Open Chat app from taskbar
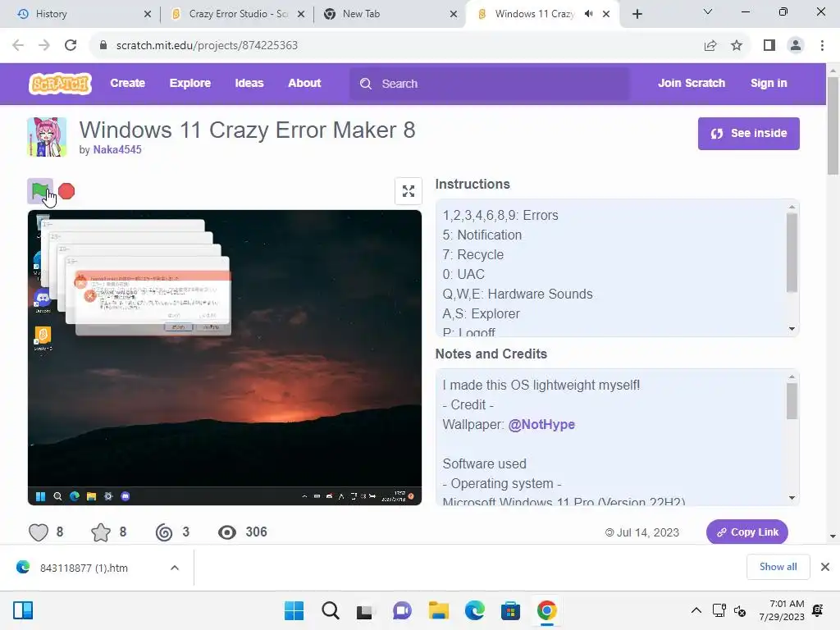Viewport: 840px width, 630px height. pos(402,610)
